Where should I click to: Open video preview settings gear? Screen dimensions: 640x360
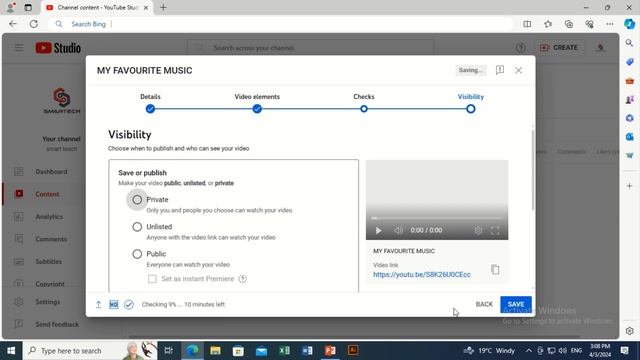coord(478,231)
